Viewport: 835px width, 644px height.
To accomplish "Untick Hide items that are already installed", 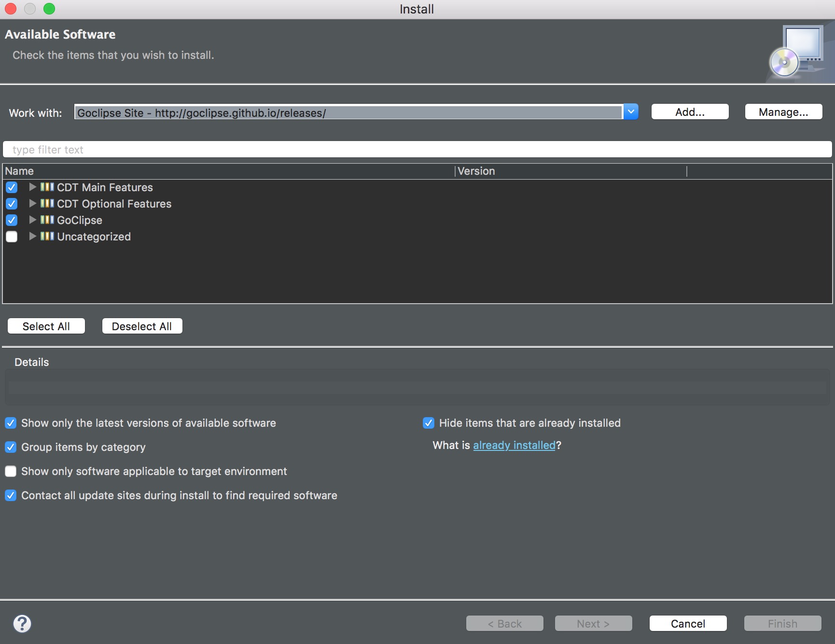I will coord(428,423).
